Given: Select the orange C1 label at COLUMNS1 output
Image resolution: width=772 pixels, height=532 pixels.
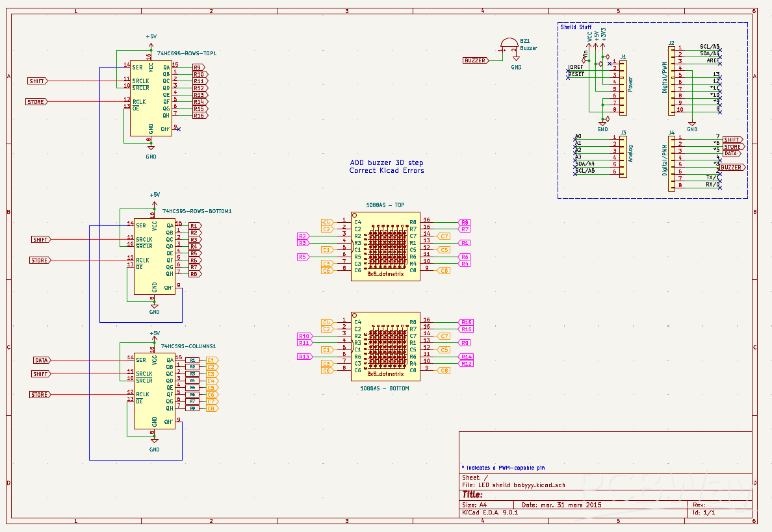Looking at the screenshot, I should (212, 360).
